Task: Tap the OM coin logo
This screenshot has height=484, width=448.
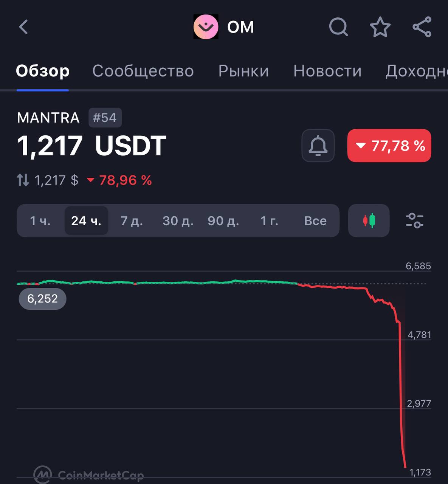Action: (206, 27)
